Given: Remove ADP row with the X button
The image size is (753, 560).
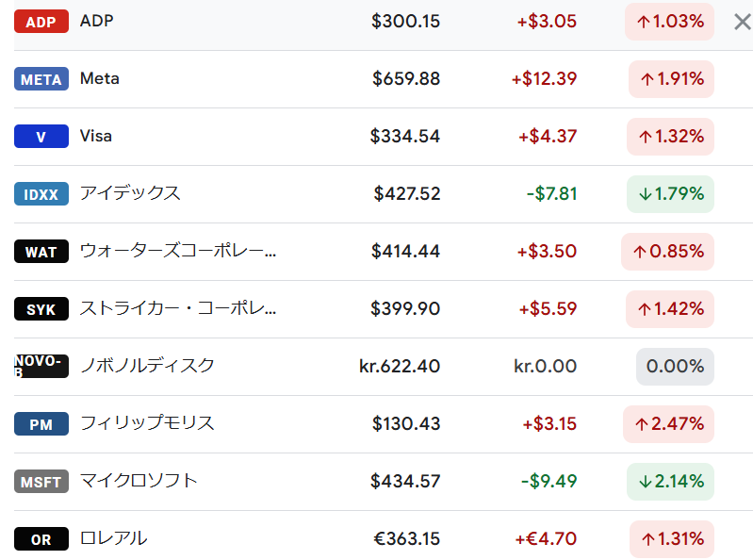Looking at the screenshot, I should pos(742,22).
